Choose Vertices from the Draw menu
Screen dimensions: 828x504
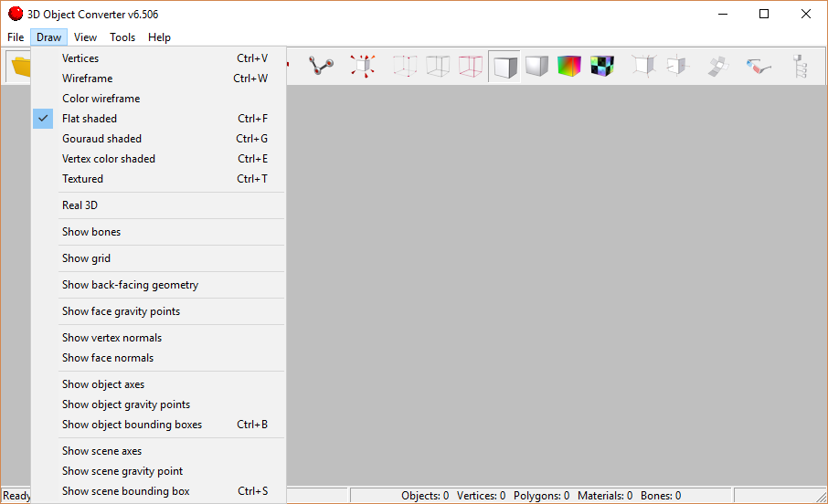click(158, 58)
